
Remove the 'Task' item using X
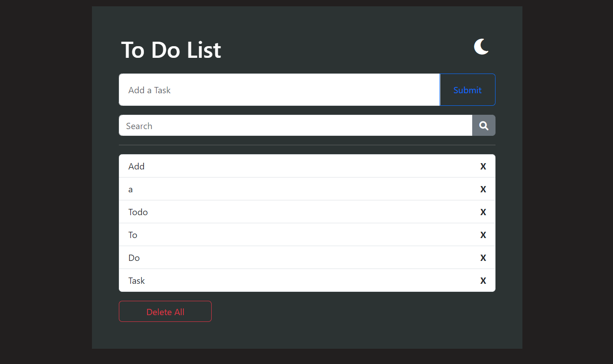[483, 281]
